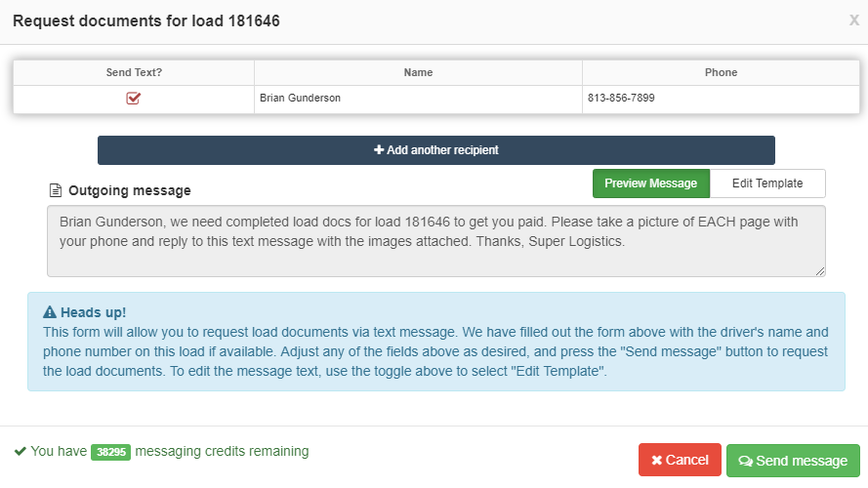Close the Request documents dialog

pos(854,20)
